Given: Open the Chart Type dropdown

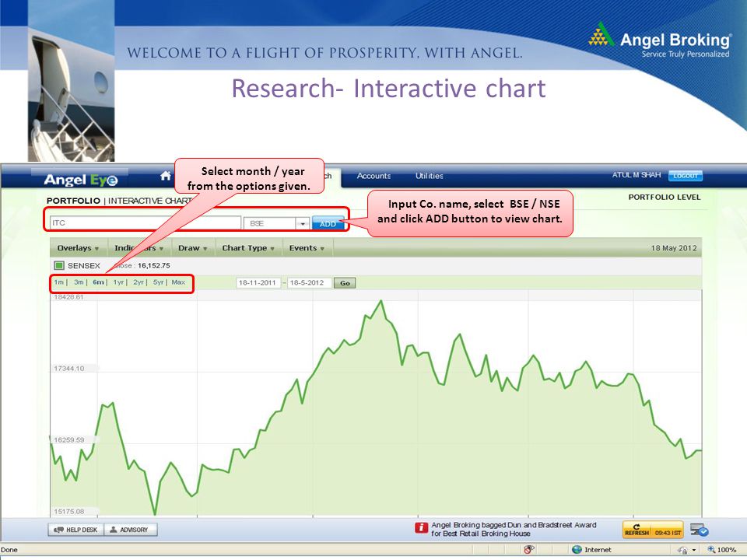Looking at the screenshot, I should 248,248.
